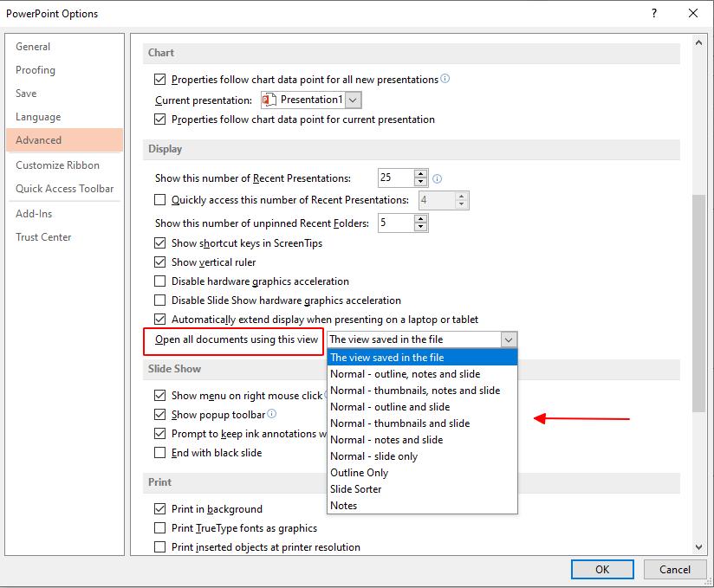Screen dimensions: 714x588
Task: Open the dialog Help question mark
Action: 653,14
